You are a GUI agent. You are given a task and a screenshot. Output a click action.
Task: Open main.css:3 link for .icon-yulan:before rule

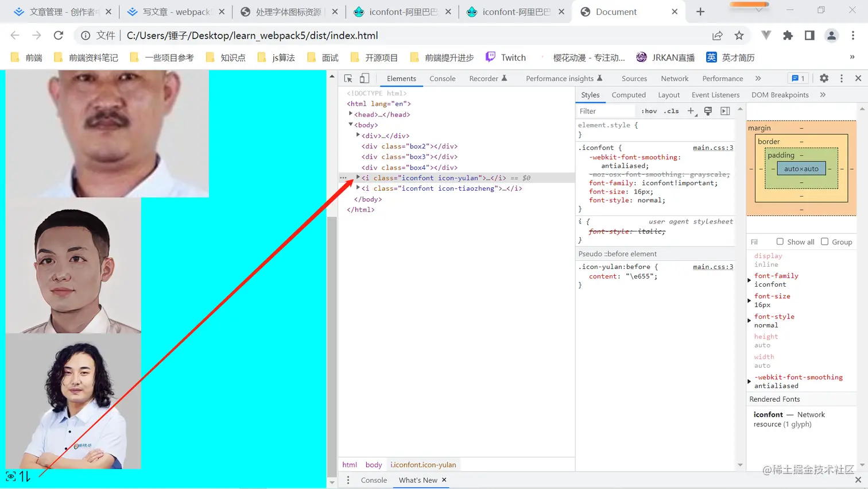(x=712, y=267)
